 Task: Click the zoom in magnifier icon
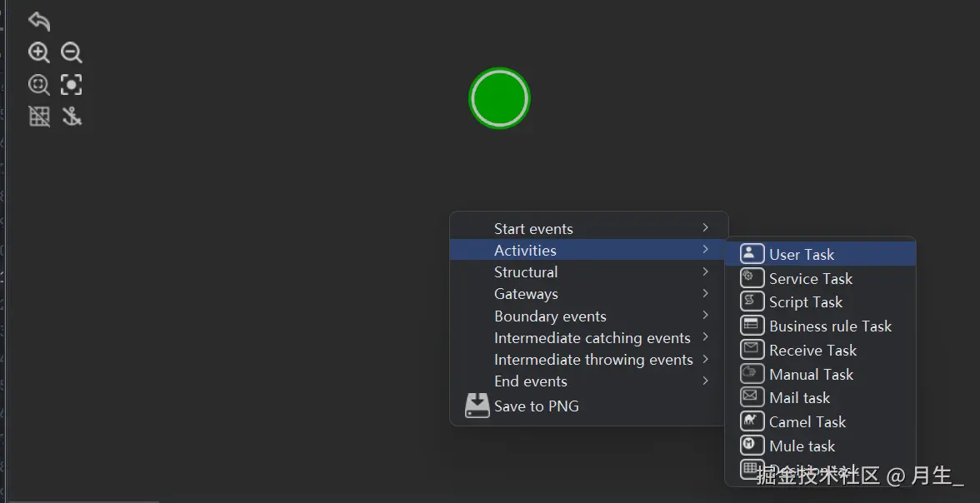coord(39,53)
